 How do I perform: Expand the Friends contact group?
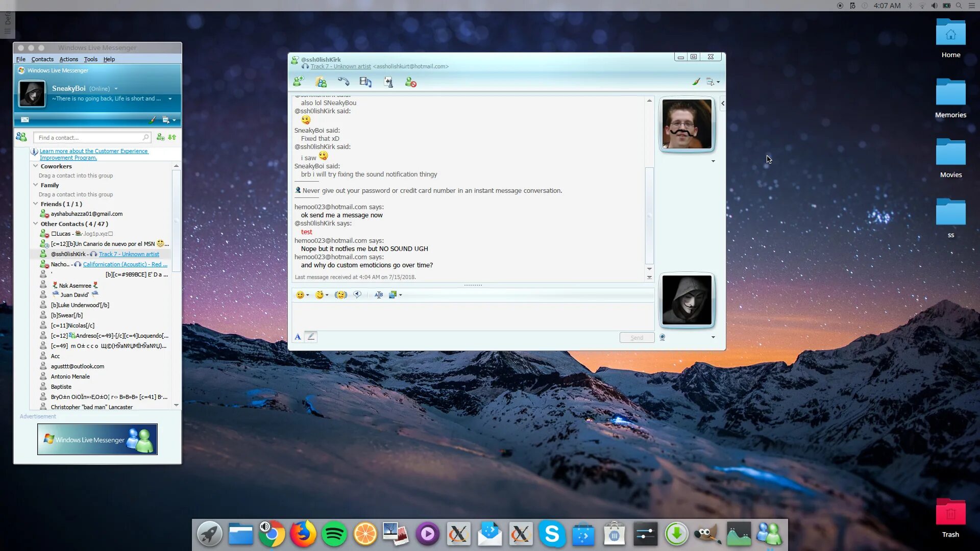point(35,204)
